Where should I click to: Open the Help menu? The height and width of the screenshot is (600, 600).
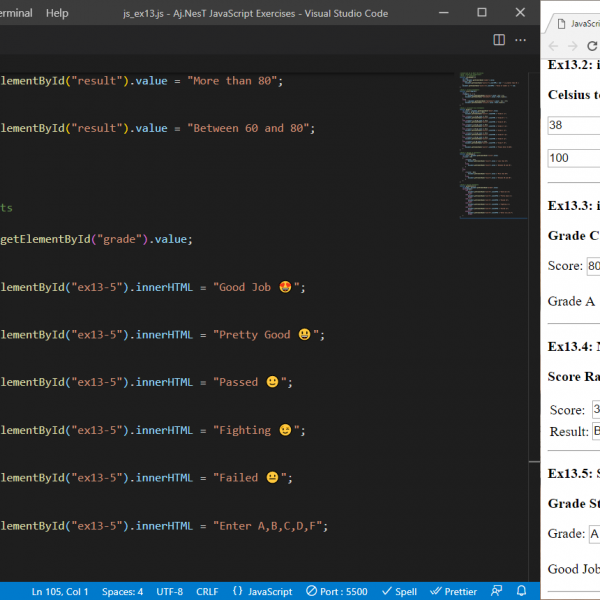pos(57,13)
